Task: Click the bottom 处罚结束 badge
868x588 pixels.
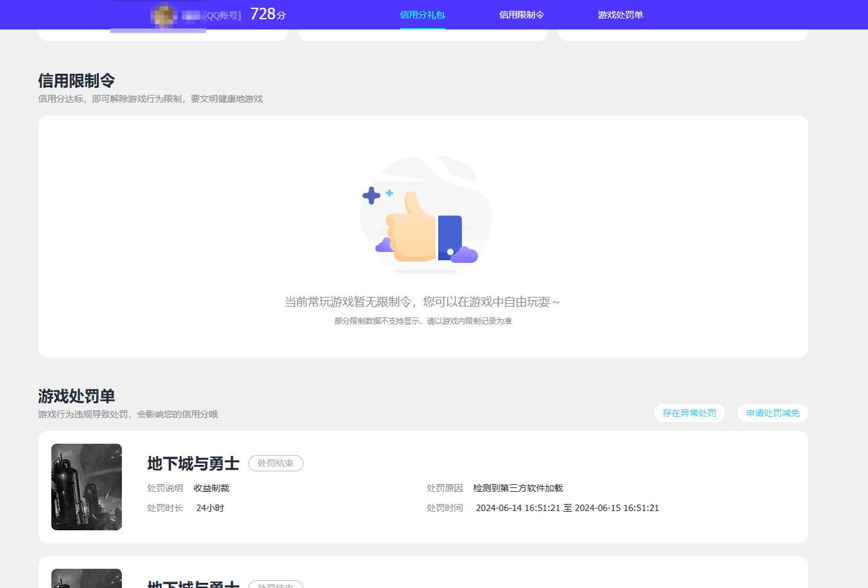Action: (x=275, y=584)
